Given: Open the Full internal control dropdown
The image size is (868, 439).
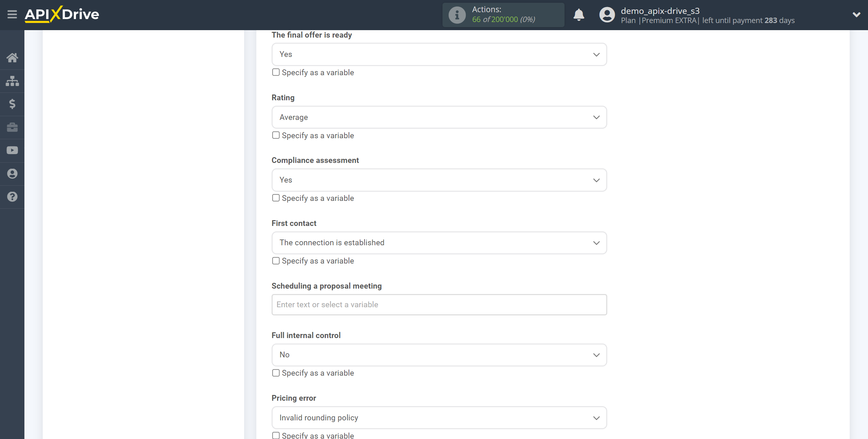Looking at the screenshot, I should (x=439, y=355).
